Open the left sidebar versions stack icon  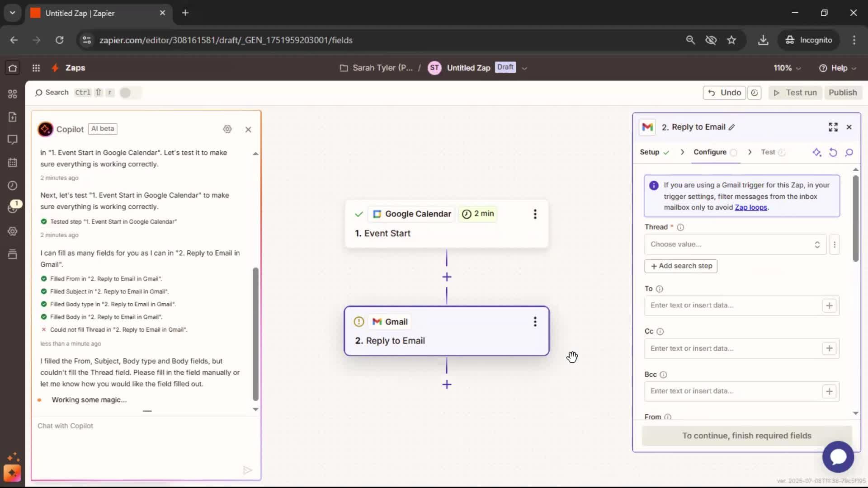[13, 254]
